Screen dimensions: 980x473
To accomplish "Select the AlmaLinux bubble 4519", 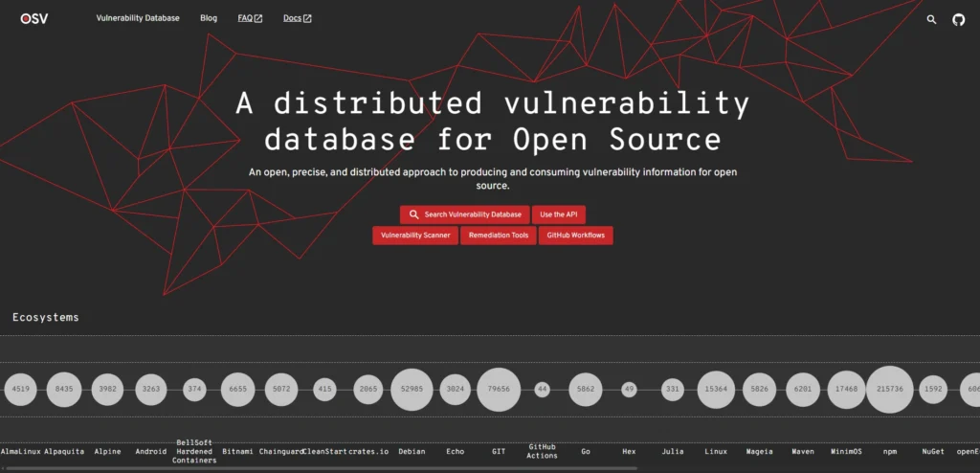I will pyautogui.click(x=21, y=389).
